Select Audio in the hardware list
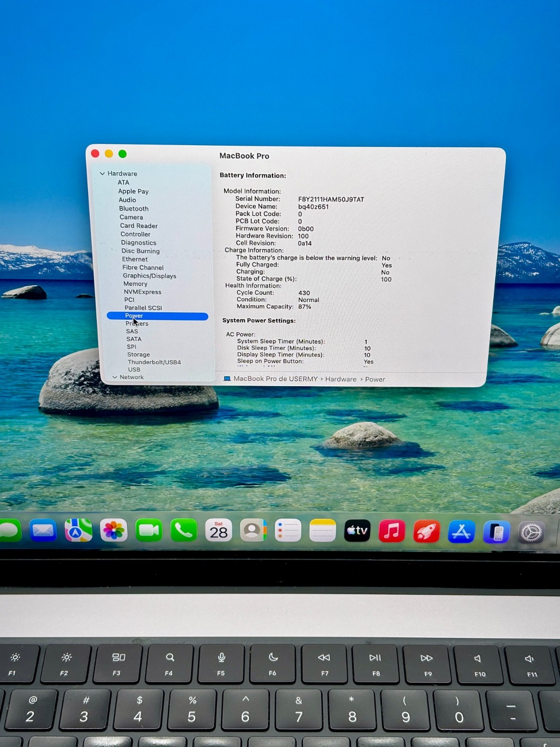 (x=127, y=200)
